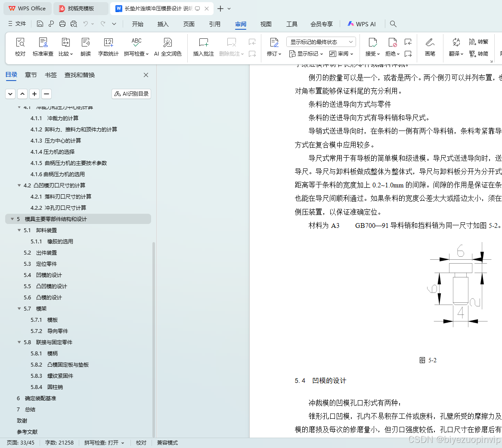This screenshot has width=502, height=448.
Task: Switch to the 页面 ribbon tab
Action: click(x=189, y=24)
